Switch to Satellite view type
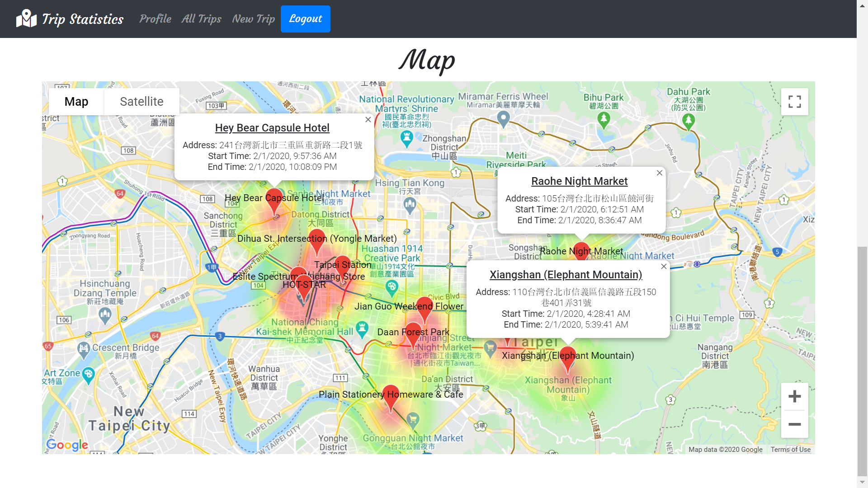The height and width of the screenshot is (488, 868). pyautogui.click(x=142, y=102)
